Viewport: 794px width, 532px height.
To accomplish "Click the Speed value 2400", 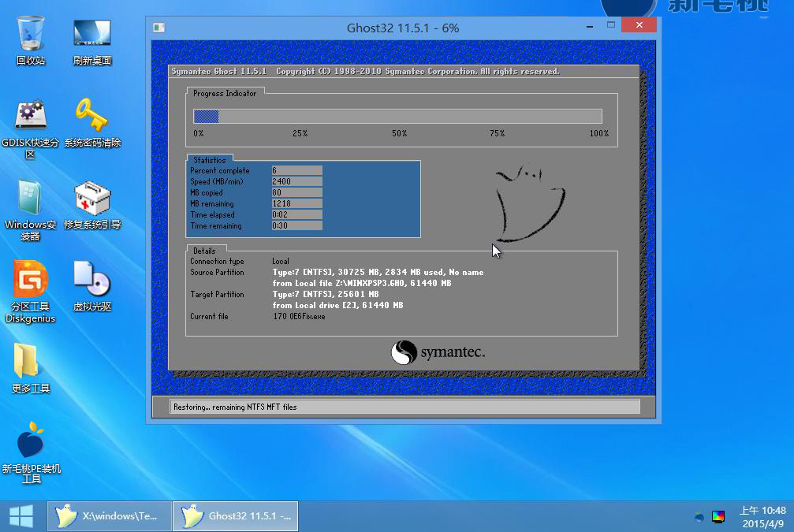I will pos(296,182).
